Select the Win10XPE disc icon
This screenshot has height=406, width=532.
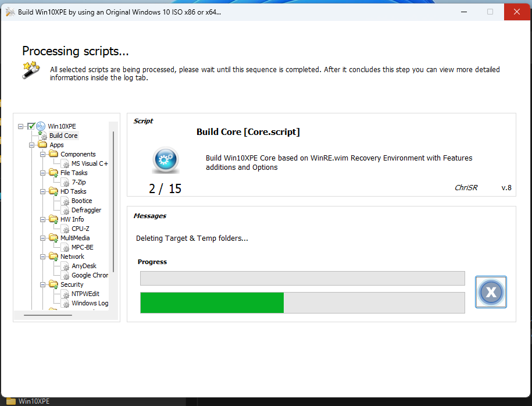pyautogui.click(x=41, y=126)
